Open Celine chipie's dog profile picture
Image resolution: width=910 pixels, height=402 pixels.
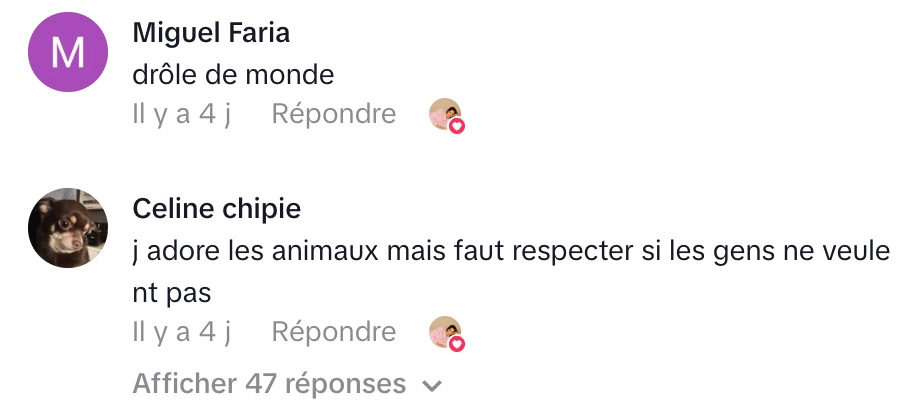coord(67,228)
